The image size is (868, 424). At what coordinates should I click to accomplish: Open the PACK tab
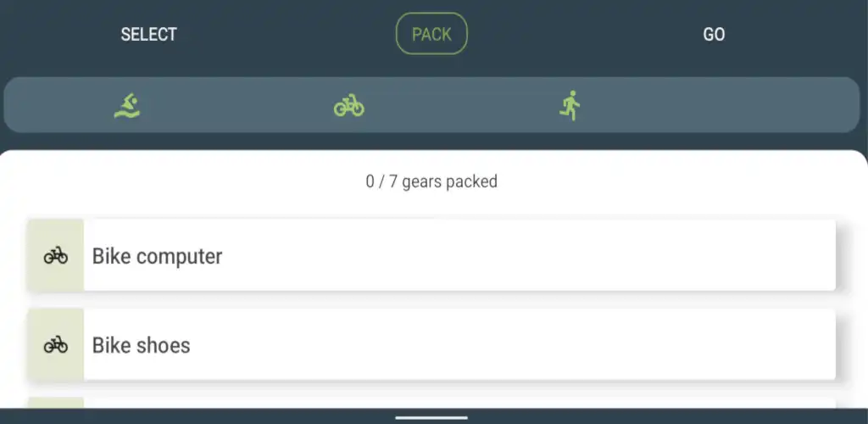[x=431, y=35]
